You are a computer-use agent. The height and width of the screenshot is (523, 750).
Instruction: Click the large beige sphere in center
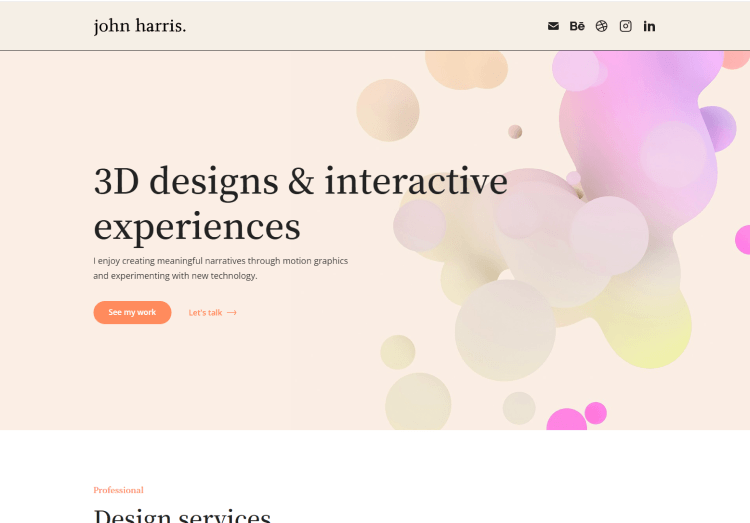[505, 330]
